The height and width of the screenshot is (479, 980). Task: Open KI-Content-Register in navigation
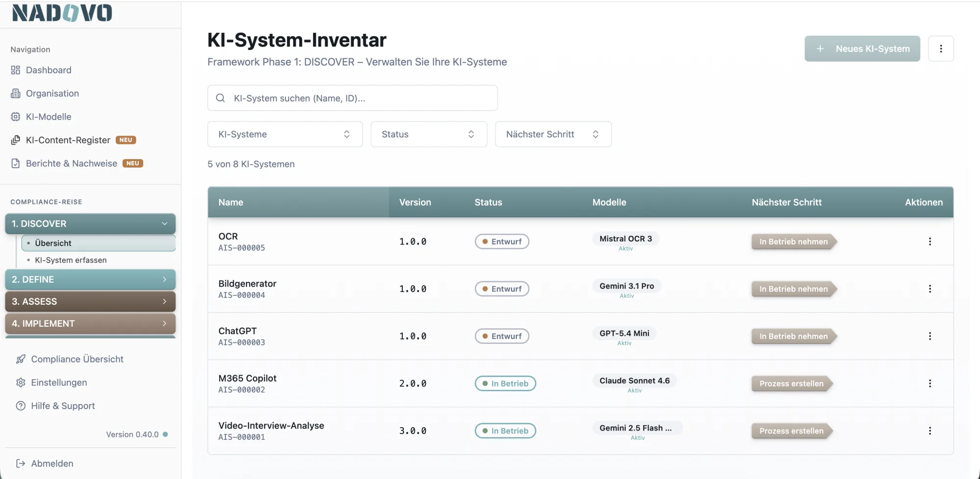(68, 140)
